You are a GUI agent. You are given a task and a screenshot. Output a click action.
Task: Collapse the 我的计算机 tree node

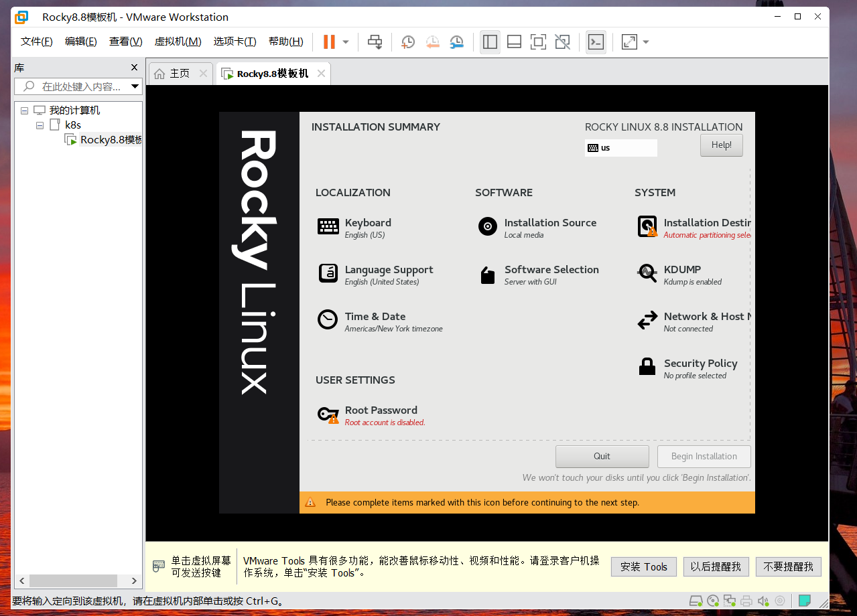click(x=25, y=110)
